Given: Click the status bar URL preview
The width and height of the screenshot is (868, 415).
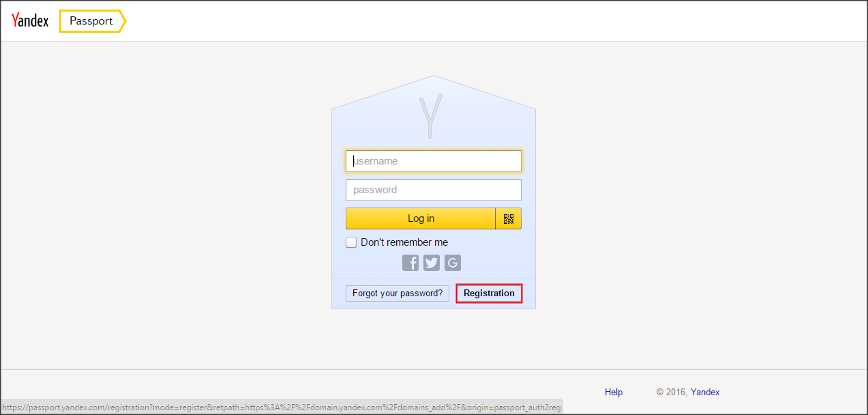Looking at the screenshot, I should click(282, 407).
